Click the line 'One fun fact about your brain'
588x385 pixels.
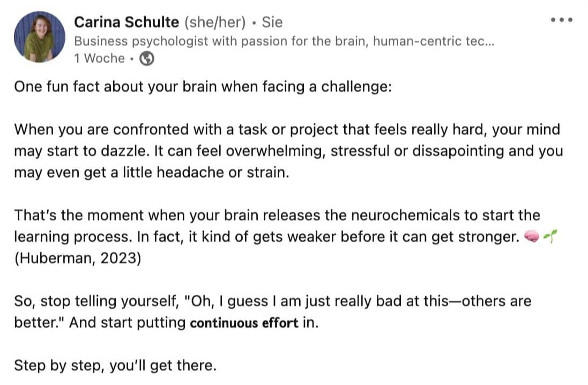coord(203,87)
